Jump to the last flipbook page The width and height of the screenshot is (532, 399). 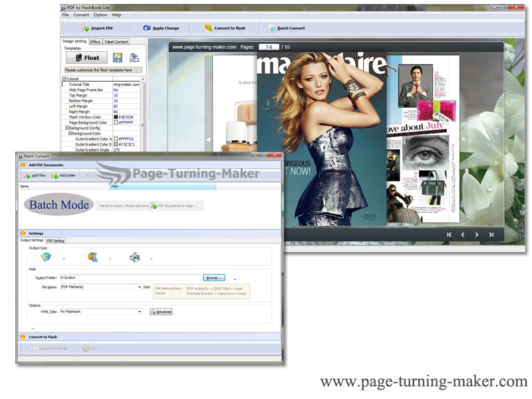point(491,235)
